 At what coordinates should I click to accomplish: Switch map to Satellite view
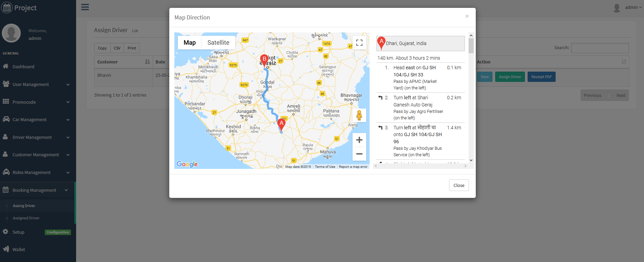(x=218, y=43)
